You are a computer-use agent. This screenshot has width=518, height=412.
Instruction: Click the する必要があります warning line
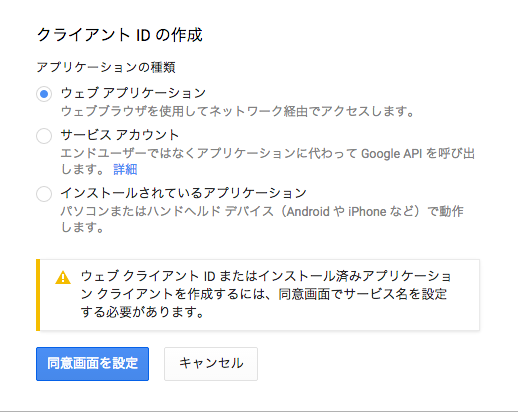tap(143, 312)
